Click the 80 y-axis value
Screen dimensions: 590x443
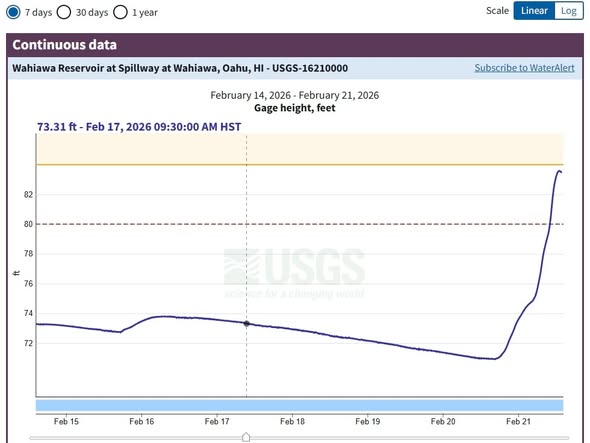(x=28, y=224)
